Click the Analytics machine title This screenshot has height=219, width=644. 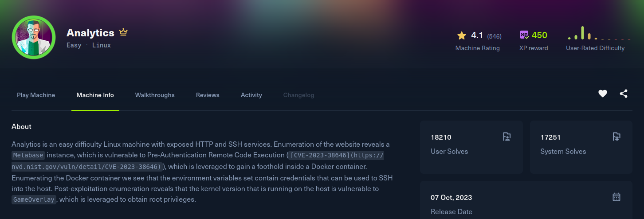point(90,33)
